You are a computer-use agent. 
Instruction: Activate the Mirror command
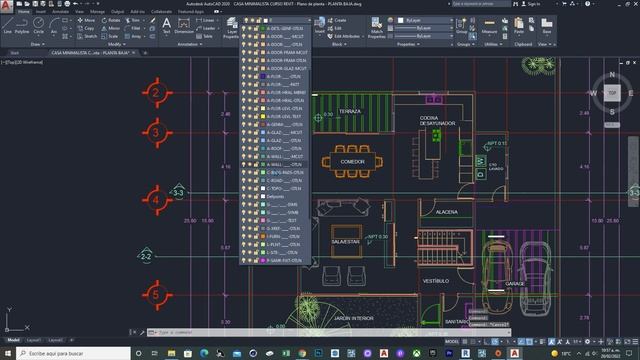click(x=111, y=28)
